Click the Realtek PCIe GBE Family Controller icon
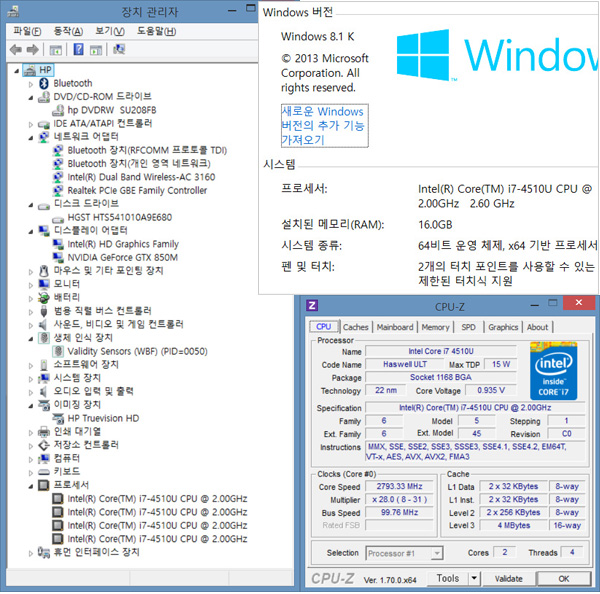 click(58, 191)
